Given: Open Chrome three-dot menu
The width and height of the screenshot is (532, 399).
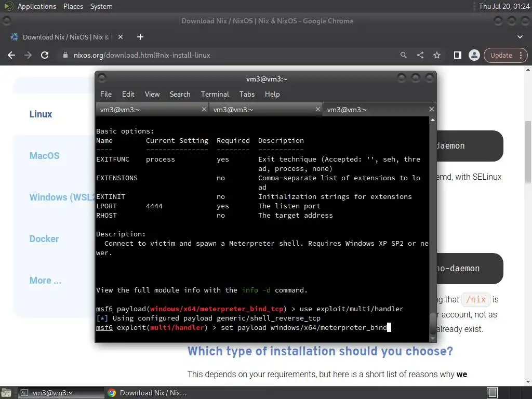Looking at the screenshot, I should point(521,55).
